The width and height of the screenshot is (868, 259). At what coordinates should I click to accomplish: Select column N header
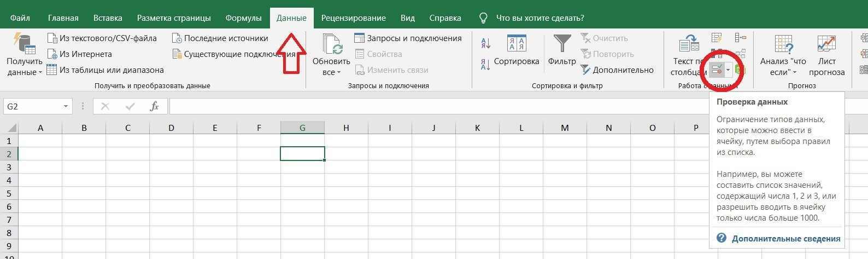pos(608,128)
